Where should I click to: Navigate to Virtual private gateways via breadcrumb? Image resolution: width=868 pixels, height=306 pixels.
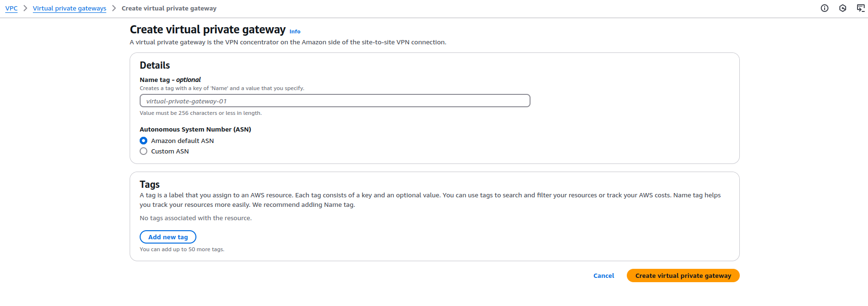[69, 8]
